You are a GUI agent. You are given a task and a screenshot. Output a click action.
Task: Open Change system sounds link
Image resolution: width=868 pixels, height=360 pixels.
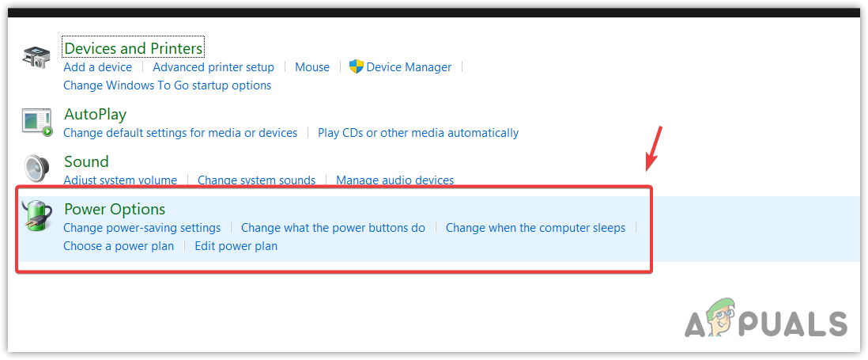point(256,180)
